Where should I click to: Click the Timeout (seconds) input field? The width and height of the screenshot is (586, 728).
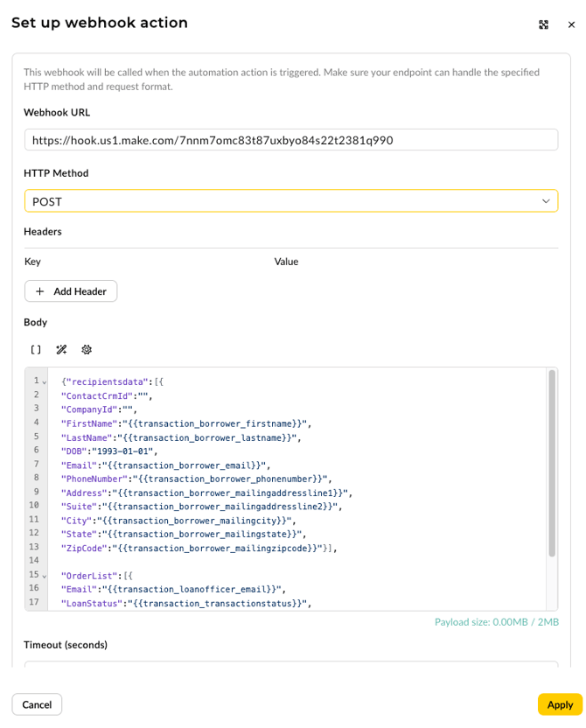(290, 665)
